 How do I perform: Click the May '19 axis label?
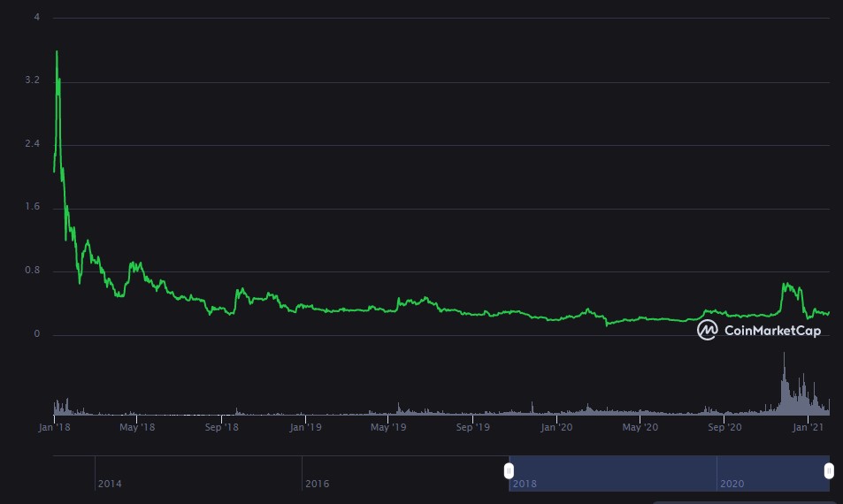coord(388,427)
